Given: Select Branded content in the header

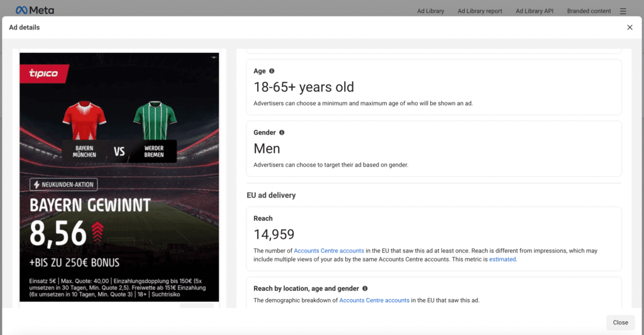Looking at the screenshot, I should [x=589, y=11].
